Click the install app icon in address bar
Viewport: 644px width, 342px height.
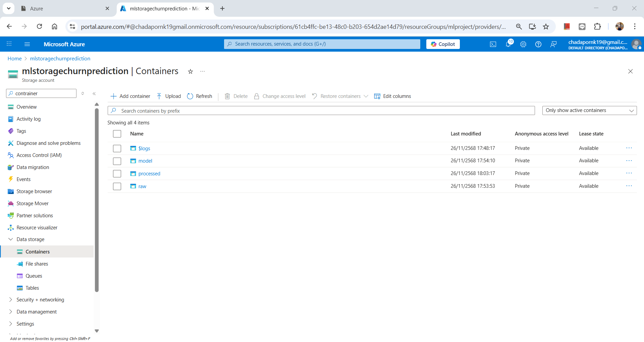[x=532, y=26]
